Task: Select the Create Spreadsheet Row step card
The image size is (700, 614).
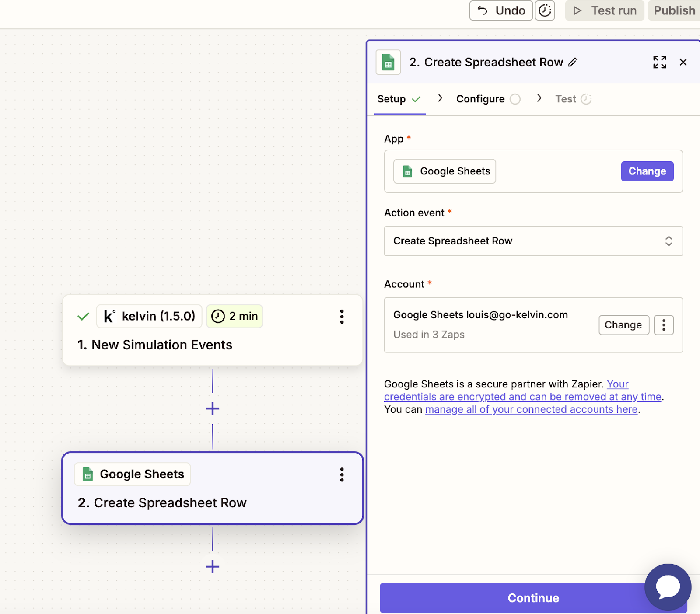Action: [212, 488]
